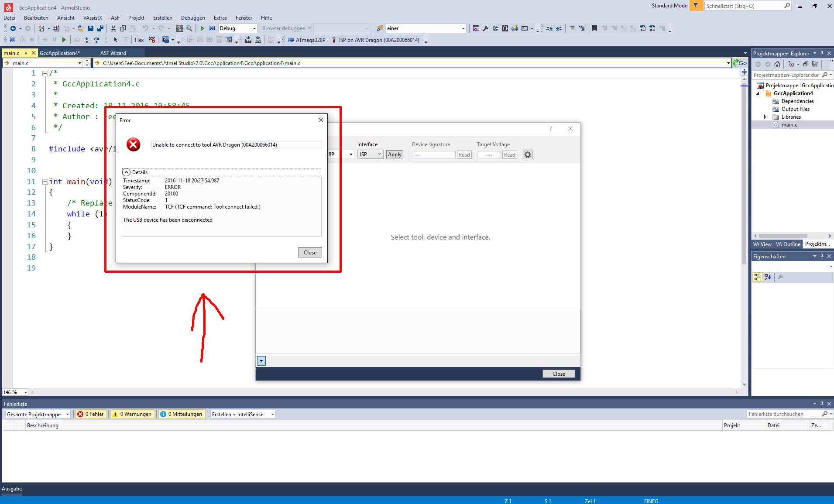834x504 pixels.
Task: Switch to the ASF Wizard tab
Action: point(113,53)
